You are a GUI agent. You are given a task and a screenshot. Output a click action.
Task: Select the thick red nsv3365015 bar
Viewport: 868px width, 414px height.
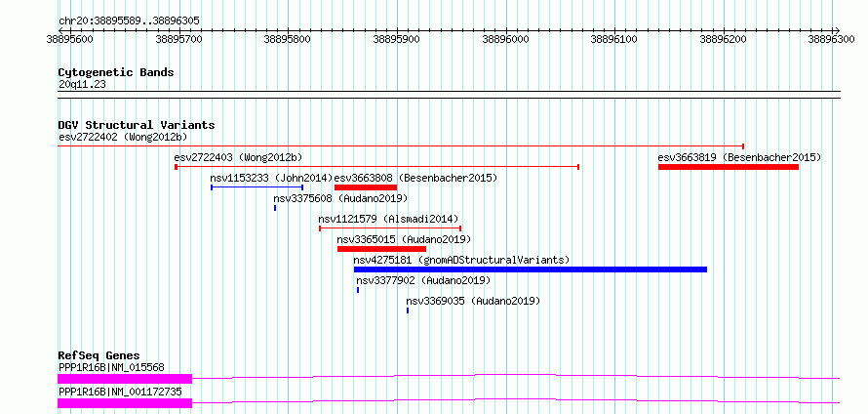[381, 249]
